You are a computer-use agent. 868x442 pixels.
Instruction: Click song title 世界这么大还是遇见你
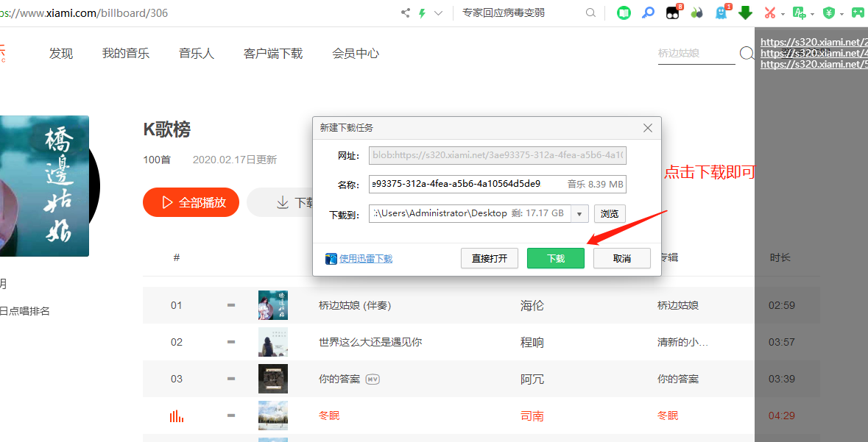[370, 342]
